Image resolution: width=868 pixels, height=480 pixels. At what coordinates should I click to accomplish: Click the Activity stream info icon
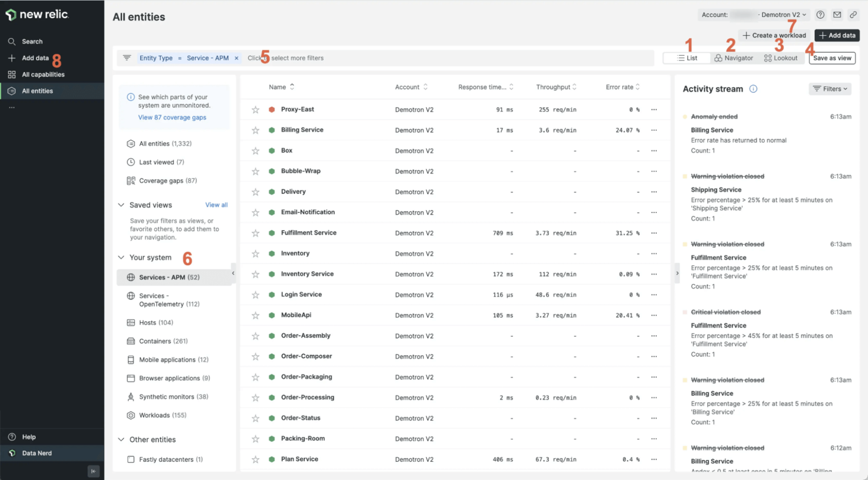tap(753, 89)
